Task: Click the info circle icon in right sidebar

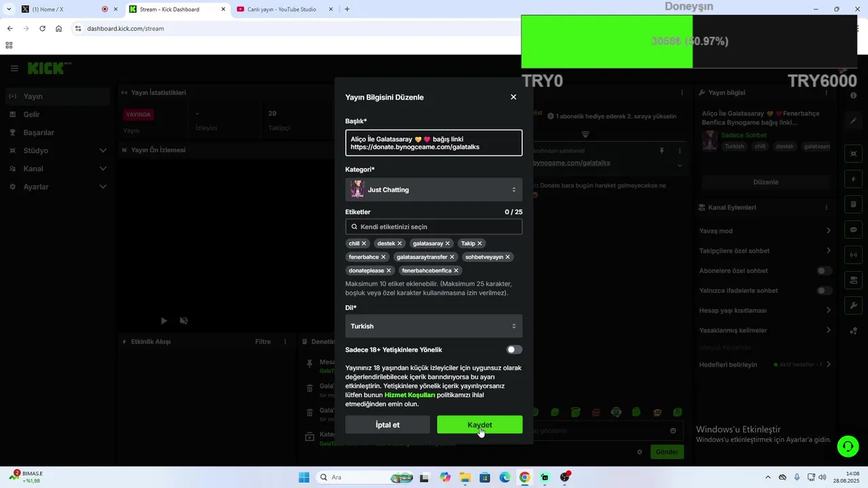Action: (854, 96)
